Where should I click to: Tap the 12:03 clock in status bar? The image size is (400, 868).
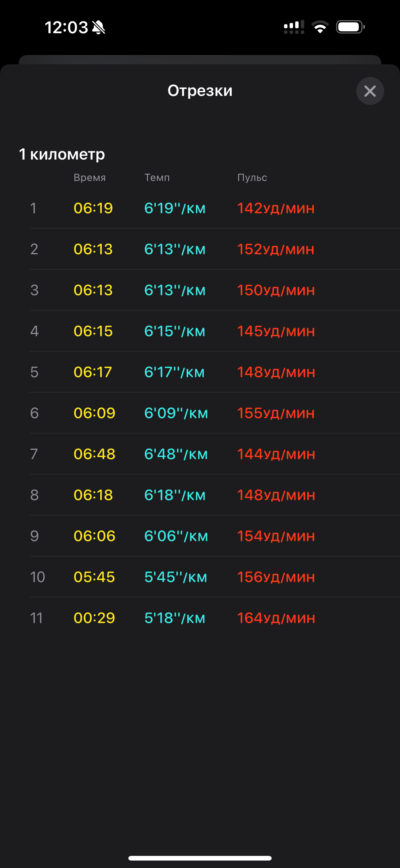tap(66, 27)
